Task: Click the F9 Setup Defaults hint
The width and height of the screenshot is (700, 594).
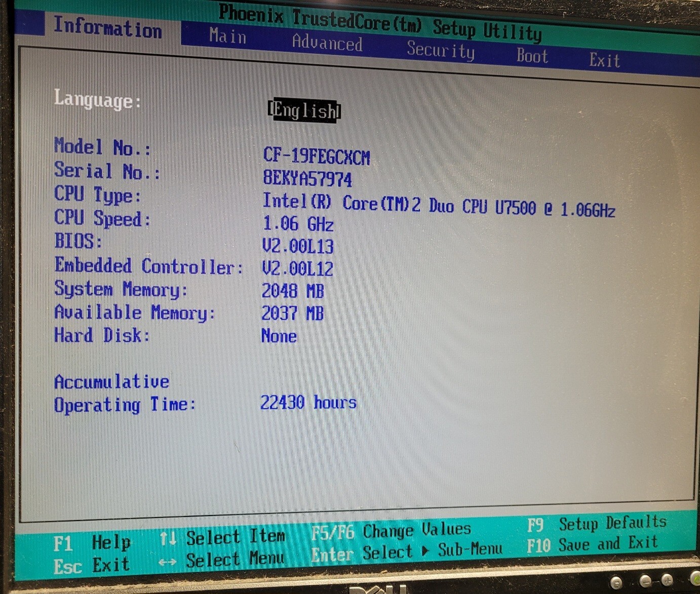Action: [x=597, y=524]
